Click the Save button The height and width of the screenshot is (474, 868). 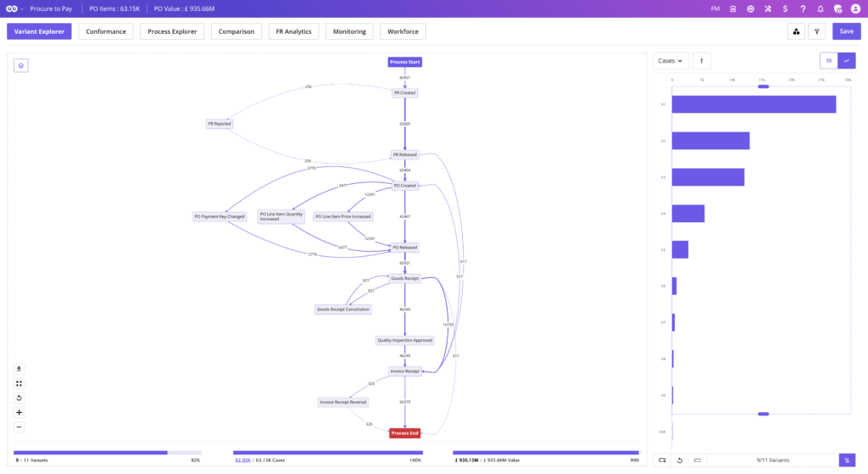846,31
